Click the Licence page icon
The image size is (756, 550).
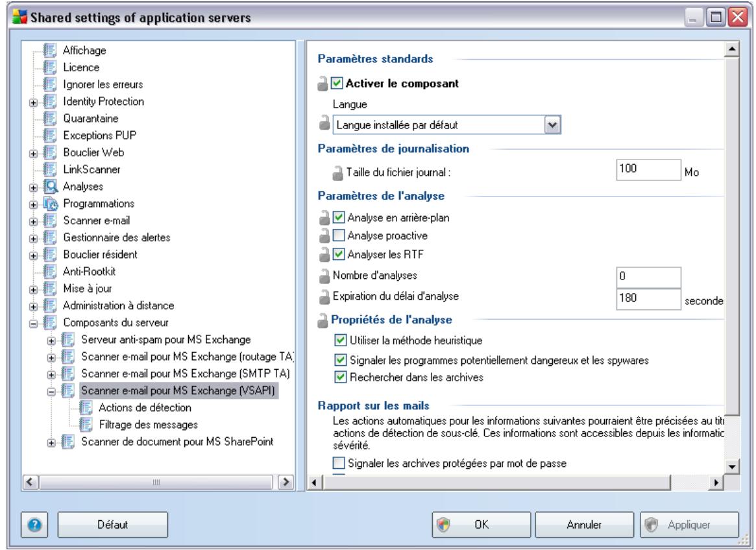tap(50, 67)
